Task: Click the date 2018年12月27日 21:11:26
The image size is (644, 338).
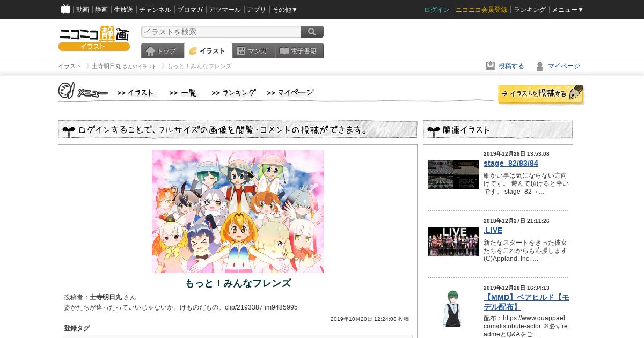Action: (x=516, y=221)
